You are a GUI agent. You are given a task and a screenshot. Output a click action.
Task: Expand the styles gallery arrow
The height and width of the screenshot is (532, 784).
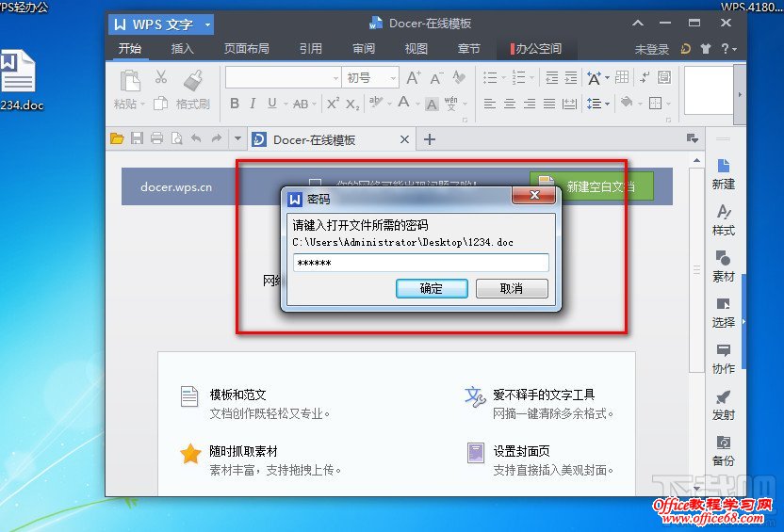click(740, 94)
